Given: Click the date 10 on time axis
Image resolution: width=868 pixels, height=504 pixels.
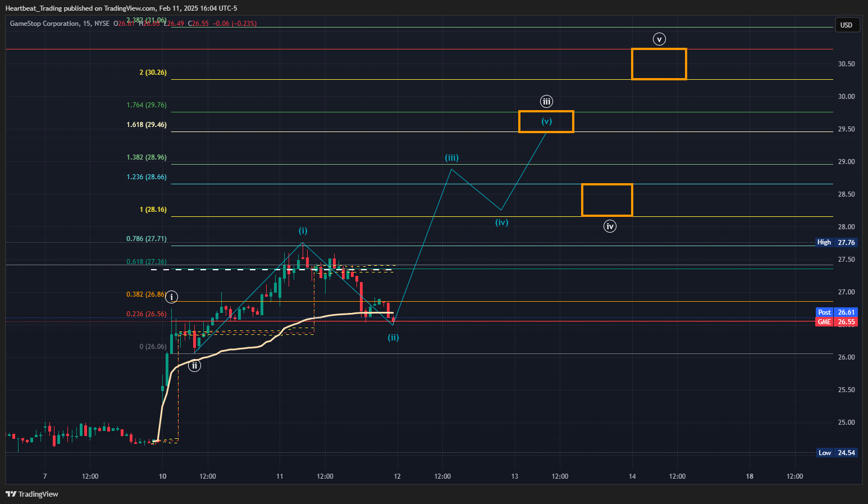Looking at the screenshot, I should [x=162, y=476].
